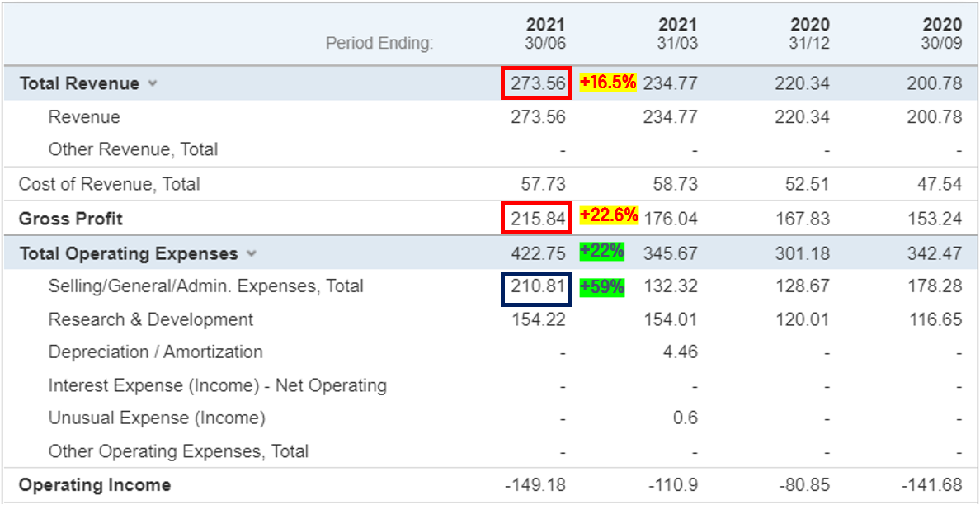Viewport: 980px width, 505px height.
Task: Click the 2021 31/03 period column header
Action: click(677, 34)
